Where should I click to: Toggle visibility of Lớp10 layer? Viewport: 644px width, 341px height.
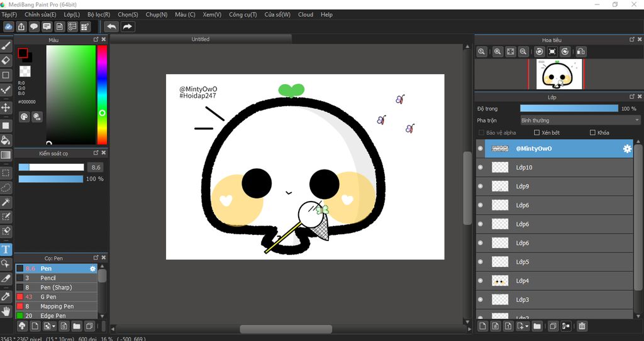pos(480,168)
